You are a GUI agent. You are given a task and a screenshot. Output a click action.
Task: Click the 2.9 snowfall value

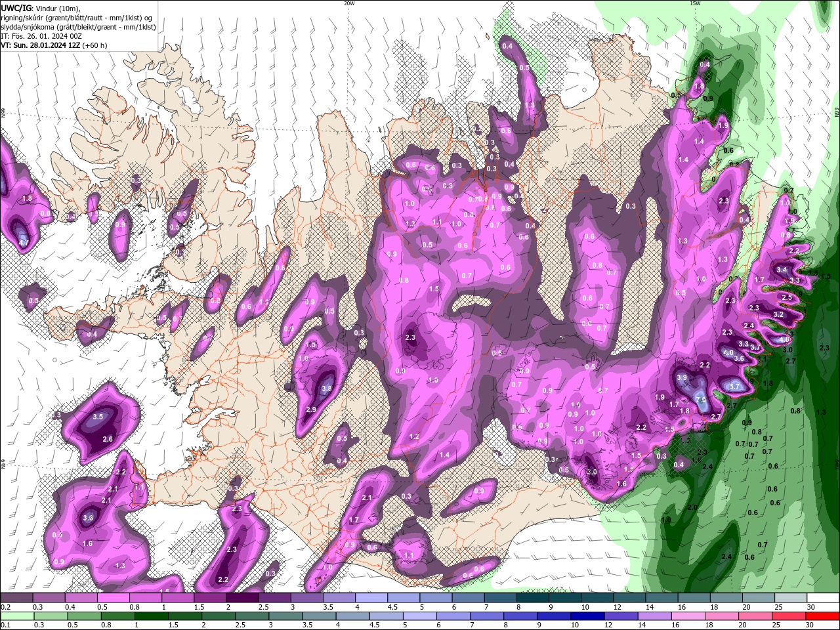click(x=311, y=409)
